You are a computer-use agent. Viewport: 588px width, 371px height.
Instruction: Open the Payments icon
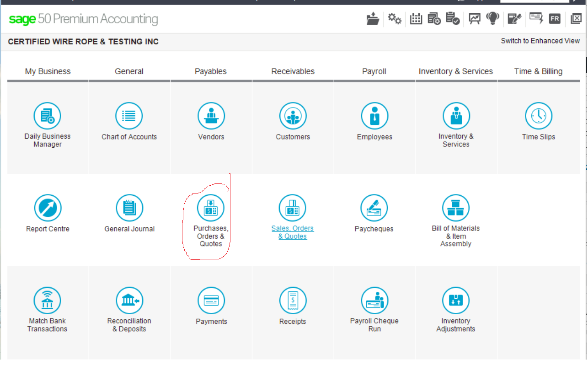(211, 301)
